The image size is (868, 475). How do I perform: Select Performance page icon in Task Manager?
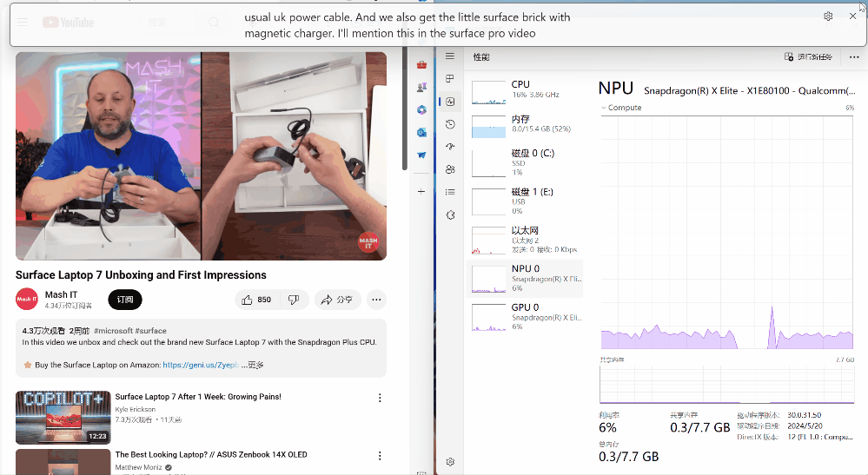pyautogui.click(x=450, y=102)
